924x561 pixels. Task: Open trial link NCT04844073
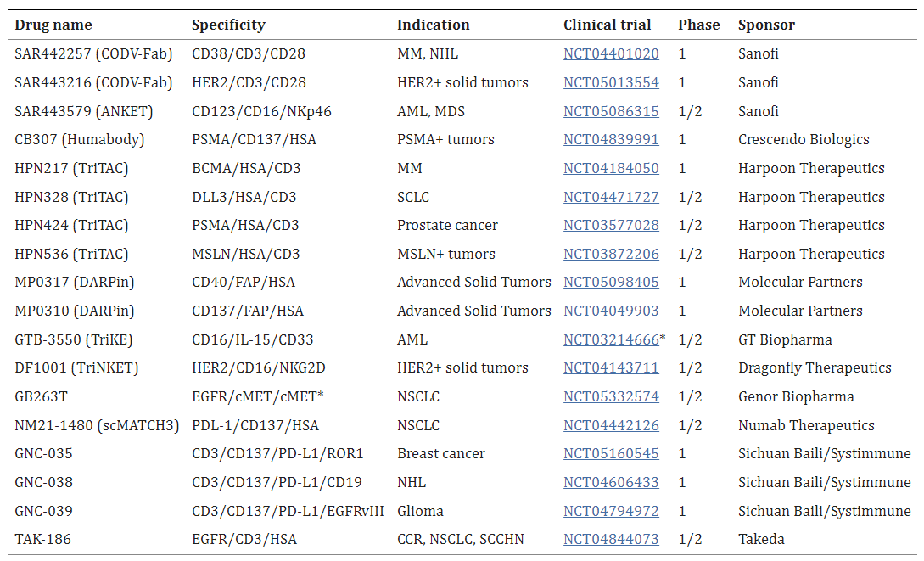(611, 539)
